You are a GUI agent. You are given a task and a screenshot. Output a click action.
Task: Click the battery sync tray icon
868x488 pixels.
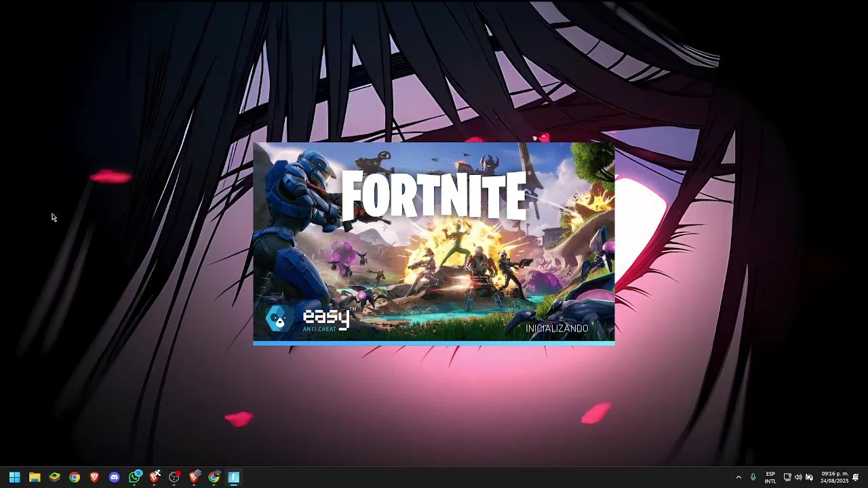(809, 477)
